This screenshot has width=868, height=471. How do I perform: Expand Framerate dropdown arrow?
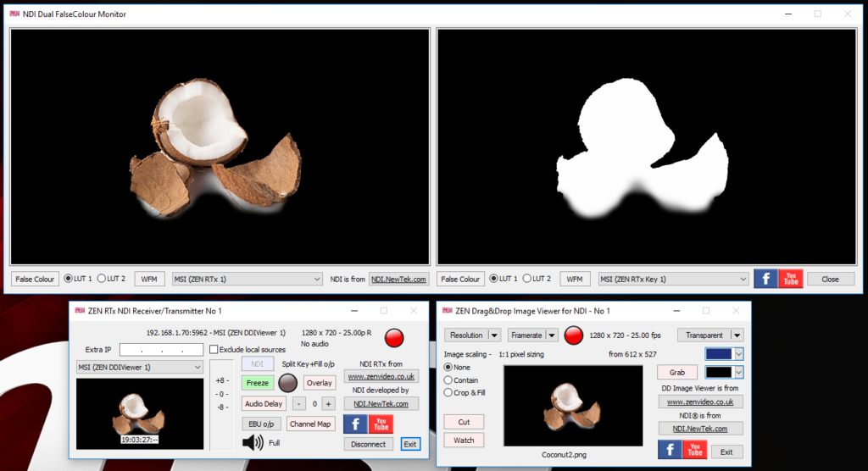click(x=551, y=335)
